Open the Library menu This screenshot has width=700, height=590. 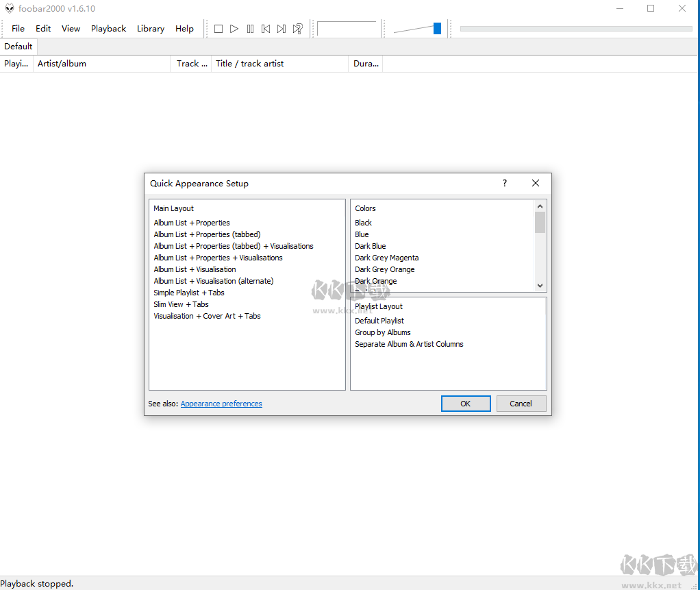coord(151,29)
